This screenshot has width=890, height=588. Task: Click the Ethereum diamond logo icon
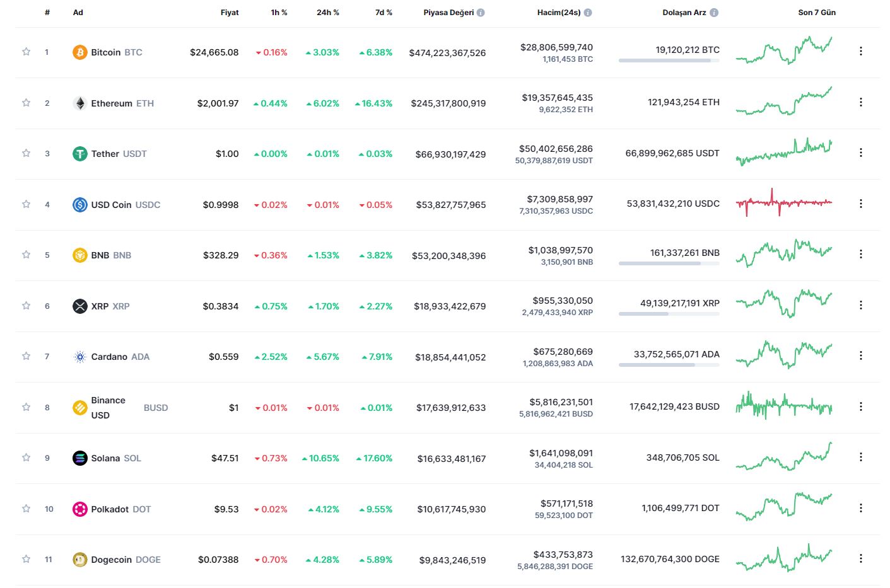tap(79, 103)
